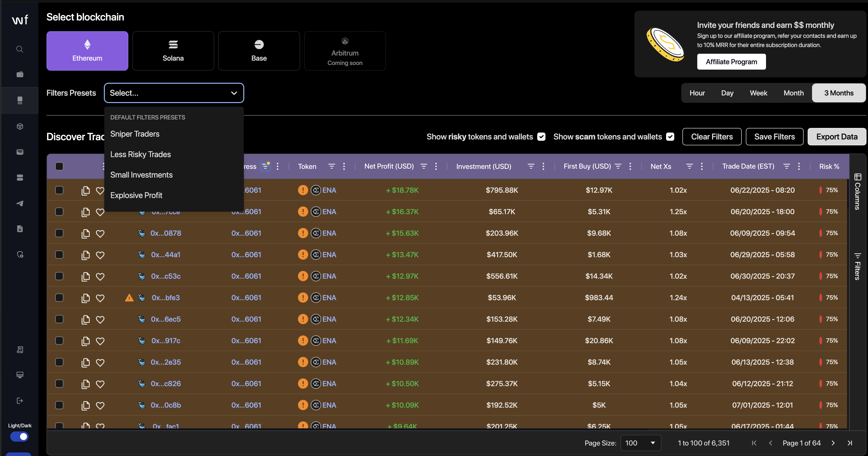868x456 pixels.
Task: Click copy icon in 0x...0878 row
Action: [x=86, y=233]
